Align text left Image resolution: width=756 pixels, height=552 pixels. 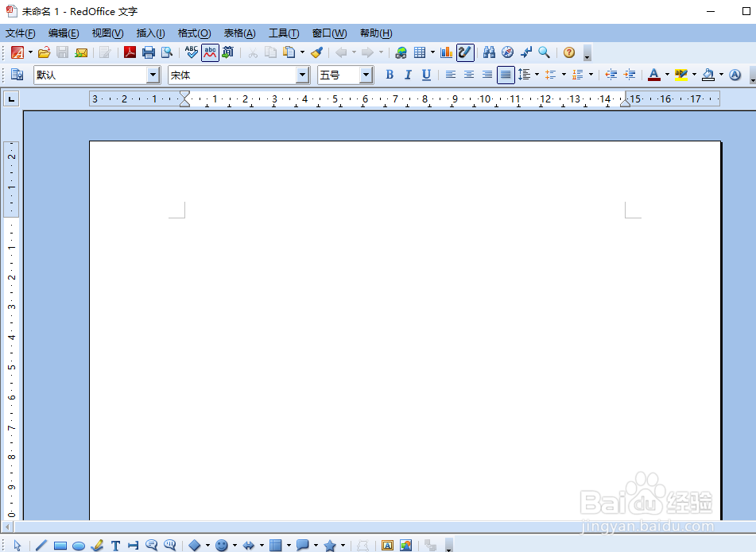click(450, 75)
